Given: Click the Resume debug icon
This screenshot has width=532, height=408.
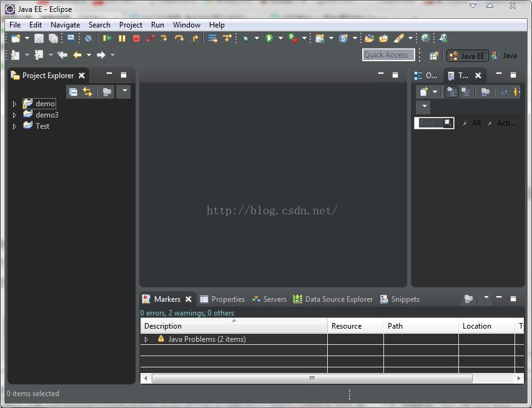Looking at the screenshot, I should coord(107,38).
